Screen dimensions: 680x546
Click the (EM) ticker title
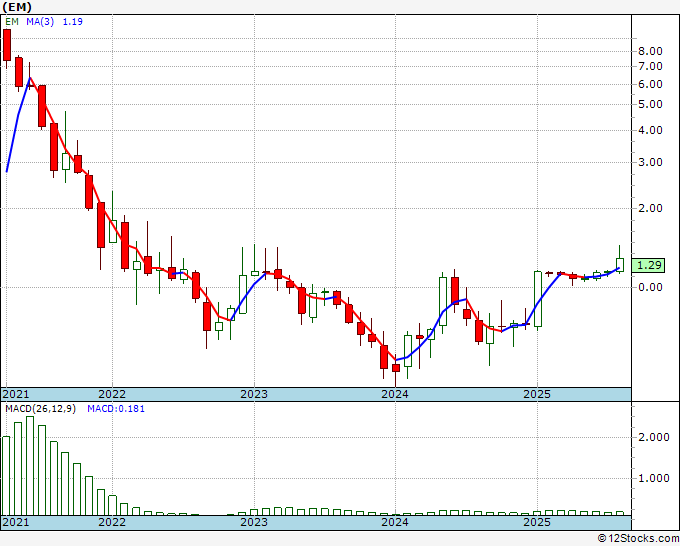17,7
